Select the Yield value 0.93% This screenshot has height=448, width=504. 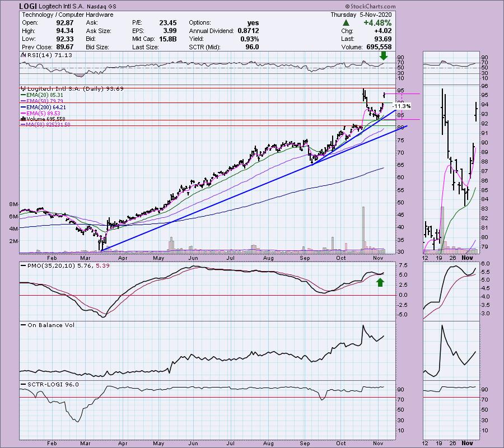click(249, 39)
